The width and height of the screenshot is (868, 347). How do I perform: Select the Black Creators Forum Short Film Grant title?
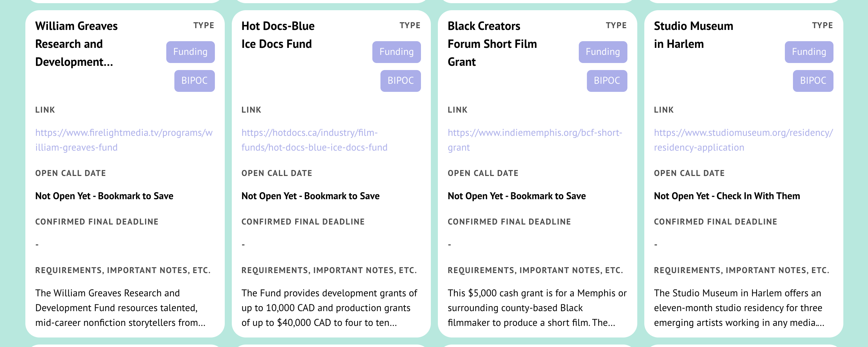(492, 44)
